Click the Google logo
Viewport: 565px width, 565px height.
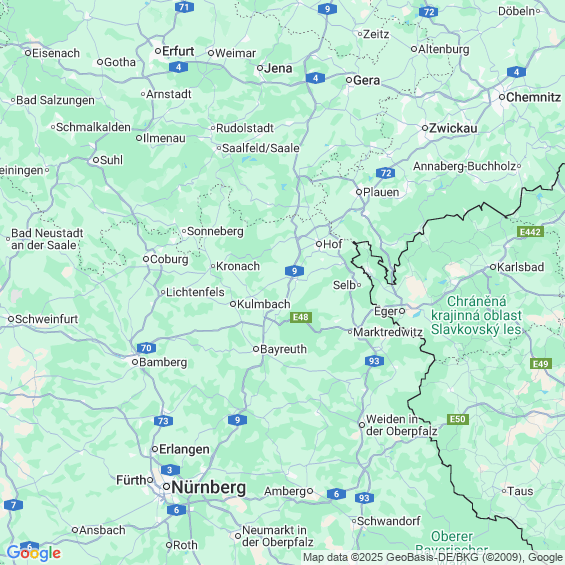coord(34,553)
